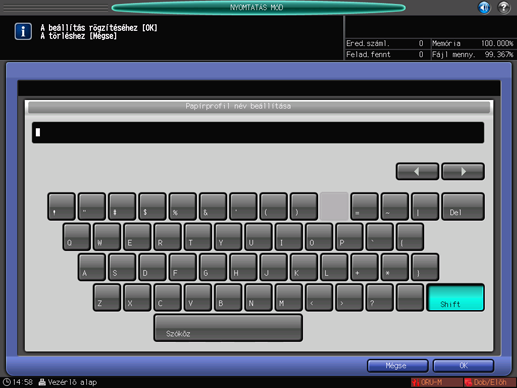Tap the plus + key

[365, 267]
